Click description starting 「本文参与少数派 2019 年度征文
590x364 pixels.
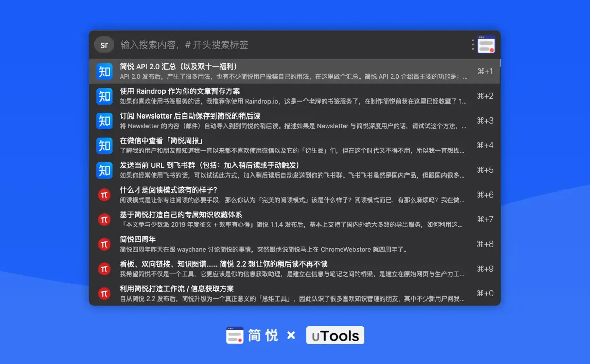pyautogui.click(x=291, y=225)
